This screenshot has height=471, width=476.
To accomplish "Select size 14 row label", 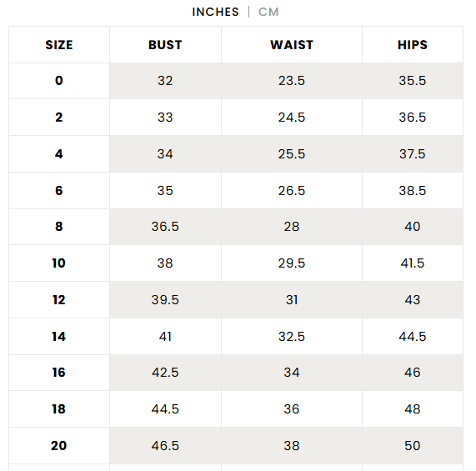I will [59, 337].
